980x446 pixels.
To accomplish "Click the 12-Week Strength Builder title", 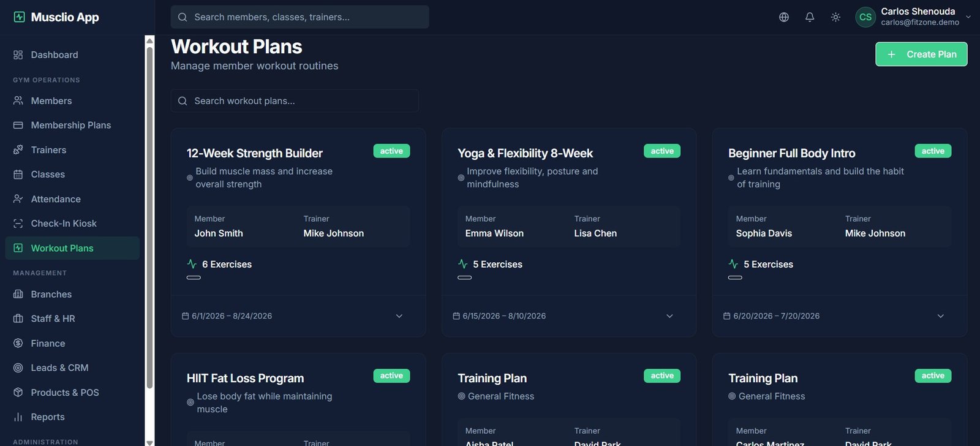I will tap(255, 153).
